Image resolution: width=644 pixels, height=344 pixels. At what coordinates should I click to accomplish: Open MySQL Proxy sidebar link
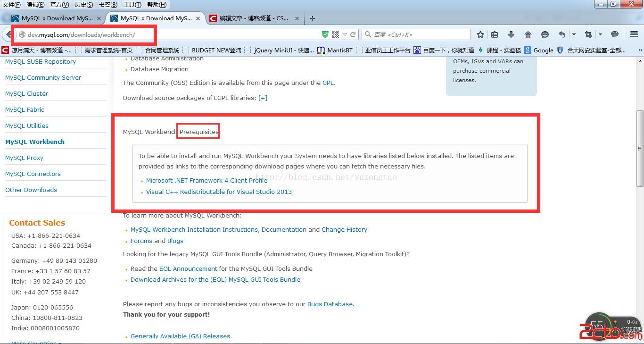[24, 158]
